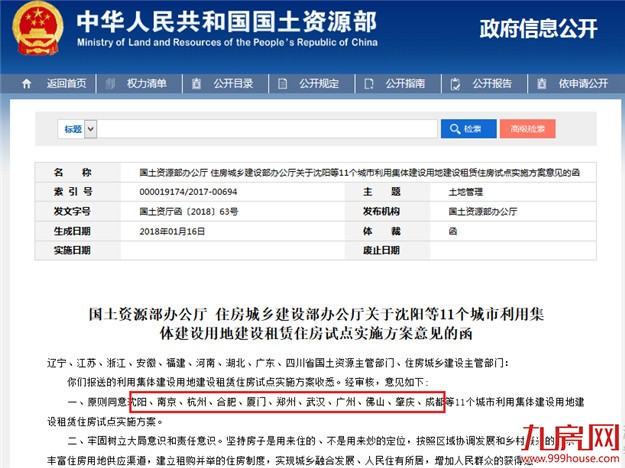Click the document name in the 名称 row
Viewport: 625px width, 468px height.
359,172
